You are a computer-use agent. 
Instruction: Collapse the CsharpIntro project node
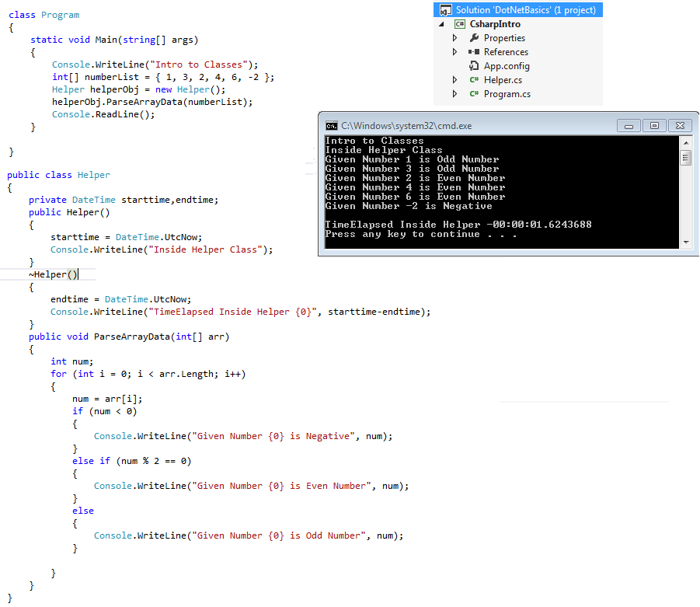pos(440,24)
